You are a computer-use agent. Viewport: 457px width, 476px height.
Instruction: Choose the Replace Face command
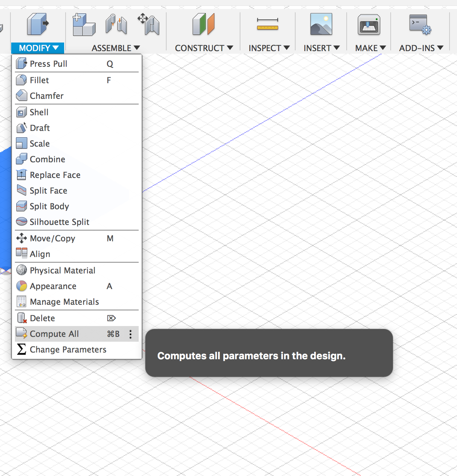pos(77,175)
